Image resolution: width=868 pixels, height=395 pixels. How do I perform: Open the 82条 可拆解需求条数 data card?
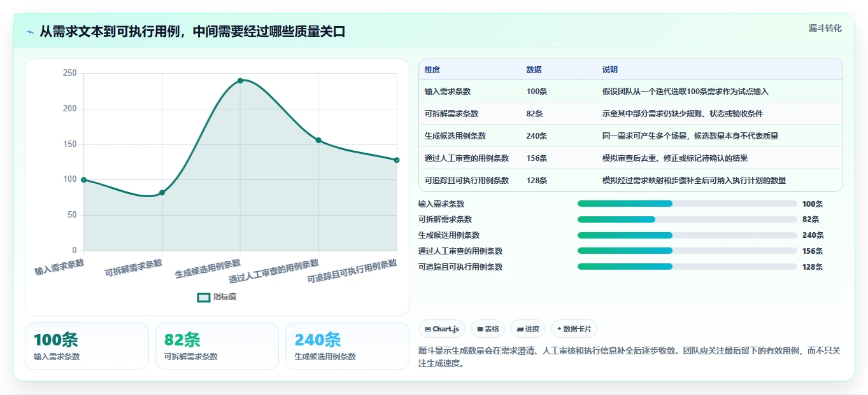(x=217, y=346)
